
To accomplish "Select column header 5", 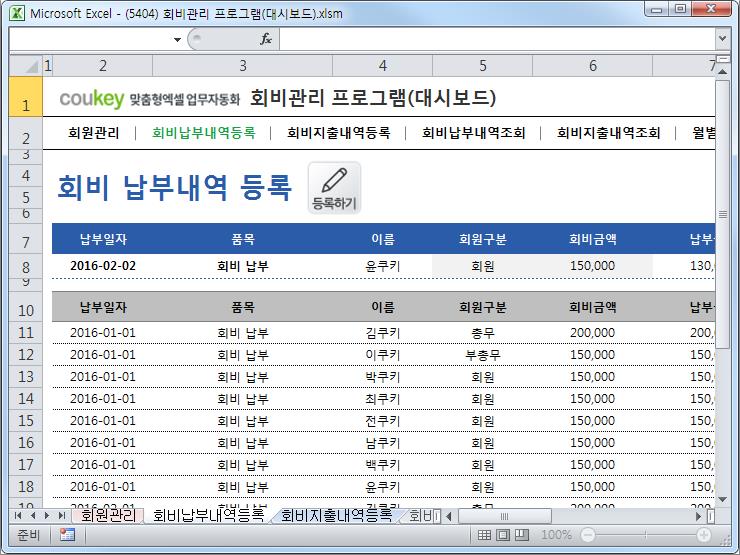I will [482, 66].
